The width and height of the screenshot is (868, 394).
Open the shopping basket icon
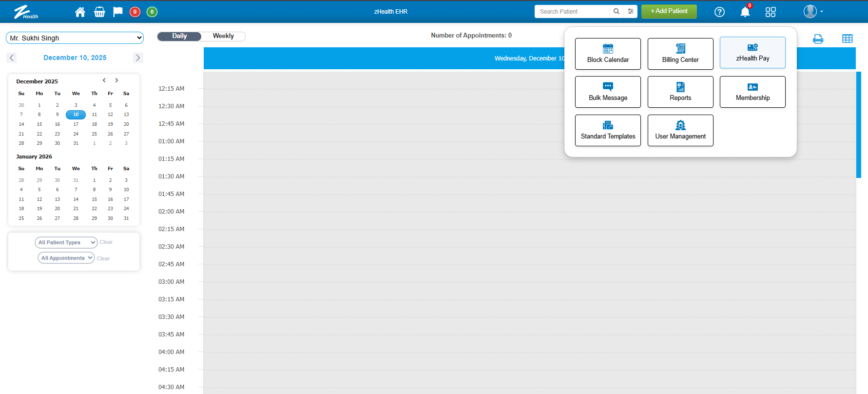click(99, 12)
